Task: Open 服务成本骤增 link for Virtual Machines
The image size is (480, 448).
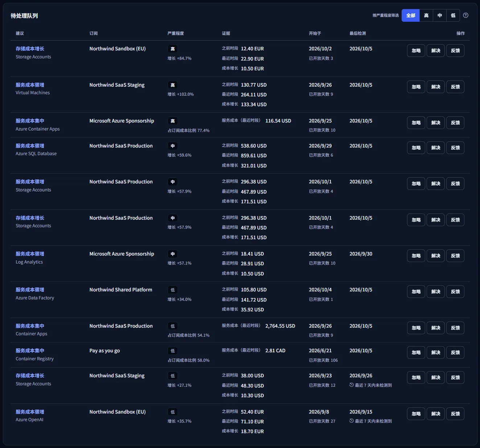Action: (x=30, y=85)
